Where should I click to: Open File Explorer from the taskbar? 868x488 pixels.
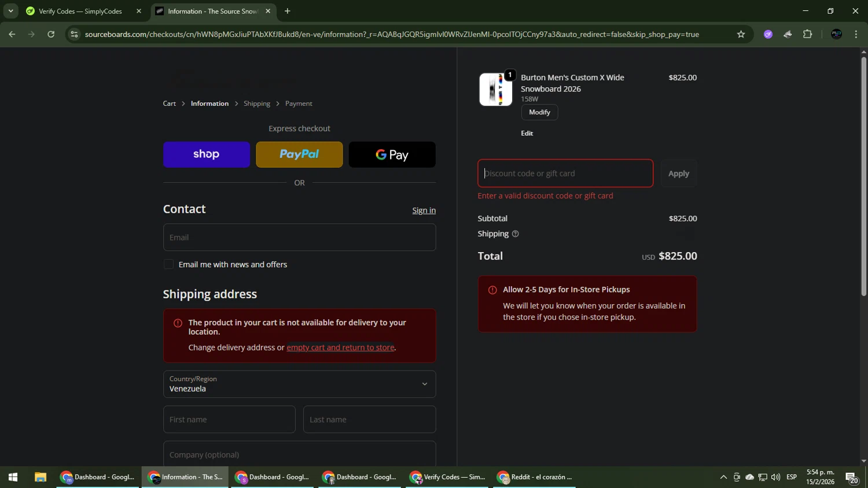[x=40, y=477]
